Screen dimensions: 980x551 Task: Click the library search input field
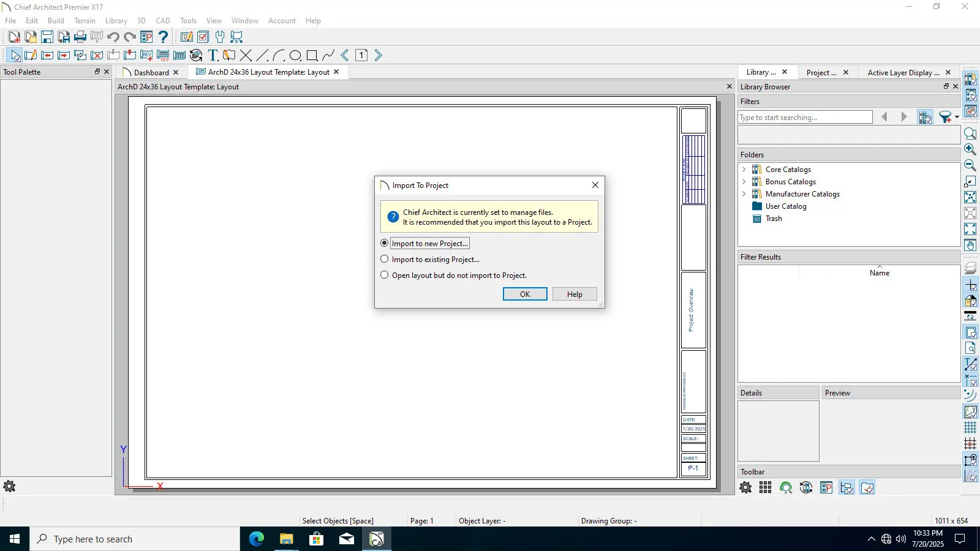pos(805,117)
